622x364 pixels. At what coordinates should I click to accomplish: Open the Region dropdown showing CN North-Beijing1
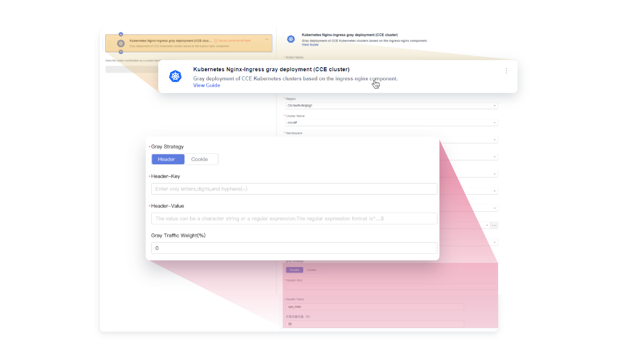tap(391, 106)
